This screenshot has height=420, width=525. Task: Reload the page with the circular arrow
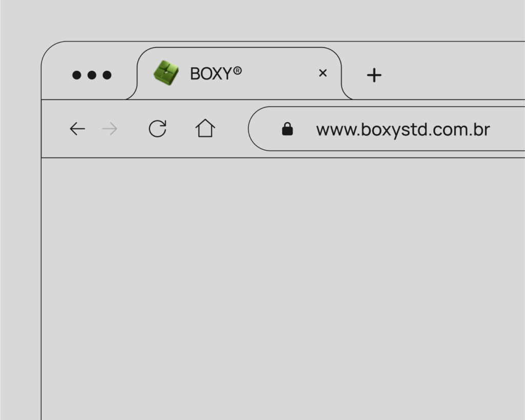(x=157, y=128)
